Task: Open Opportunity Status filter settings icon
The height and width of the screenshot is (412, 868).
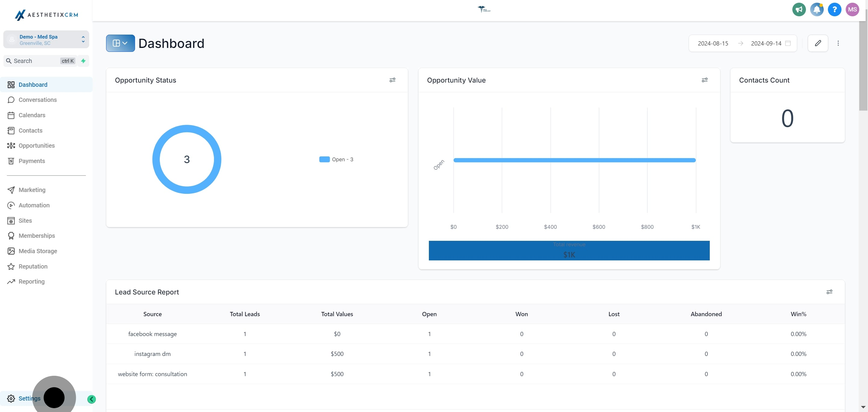Action: point(392,80)
